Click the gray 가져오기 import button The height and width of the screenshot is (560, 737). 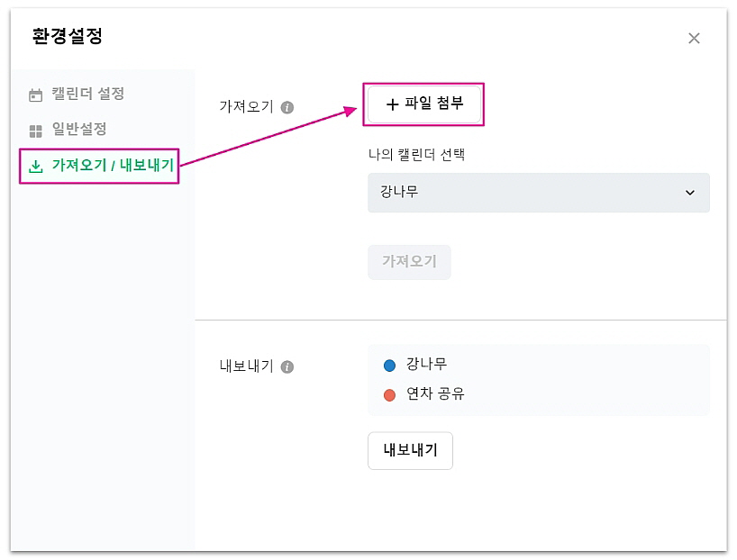coord(409,262)
